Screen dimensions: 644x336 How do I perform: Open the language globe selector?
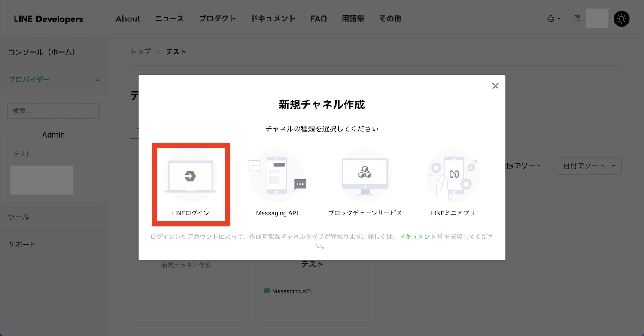[x=554, y=19]
